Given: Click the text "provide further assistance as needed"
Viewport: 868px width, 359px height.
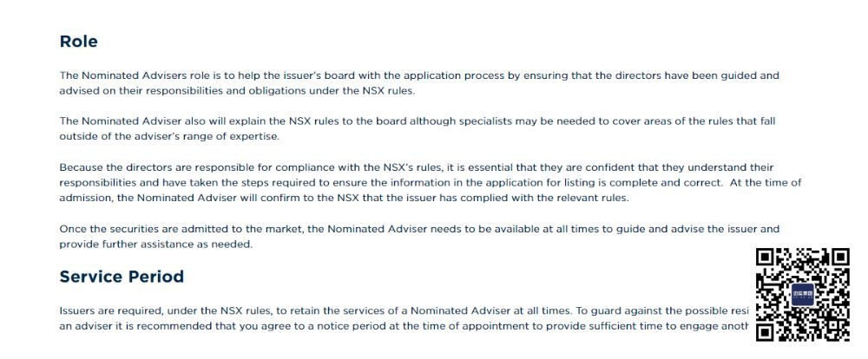Looking at the screenshot, I should tap(155, 244).
